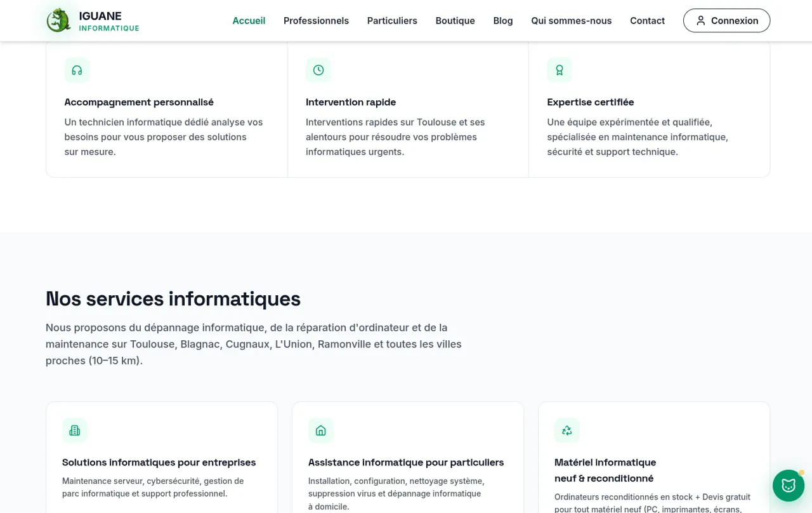This screenshot has width=812, height=513.
Task: Visit the Boutique page
Action: [x=455, y=20]
